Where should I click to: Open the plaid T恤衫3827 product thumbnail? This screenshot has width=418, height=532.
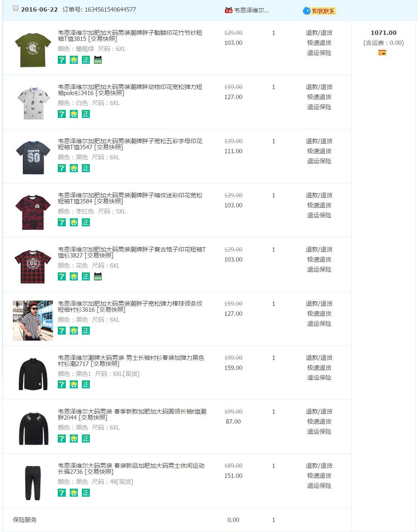(x=33, y=266)
